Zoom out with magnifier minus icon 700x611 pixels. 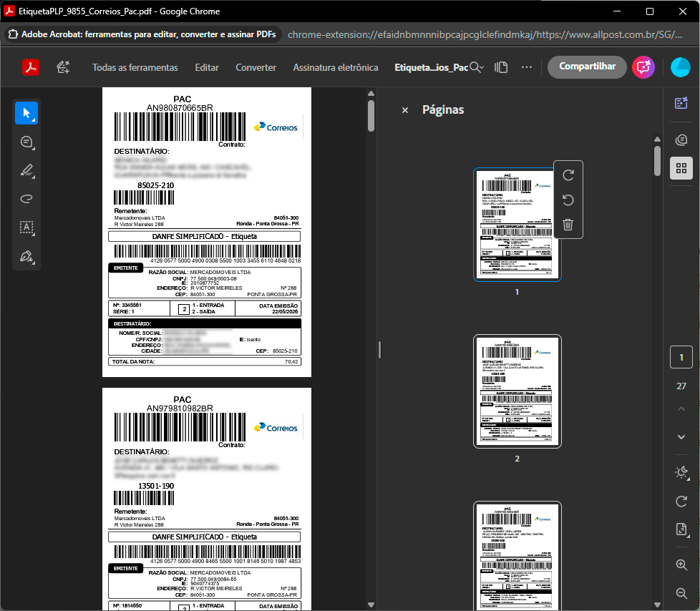pos(681,593)
